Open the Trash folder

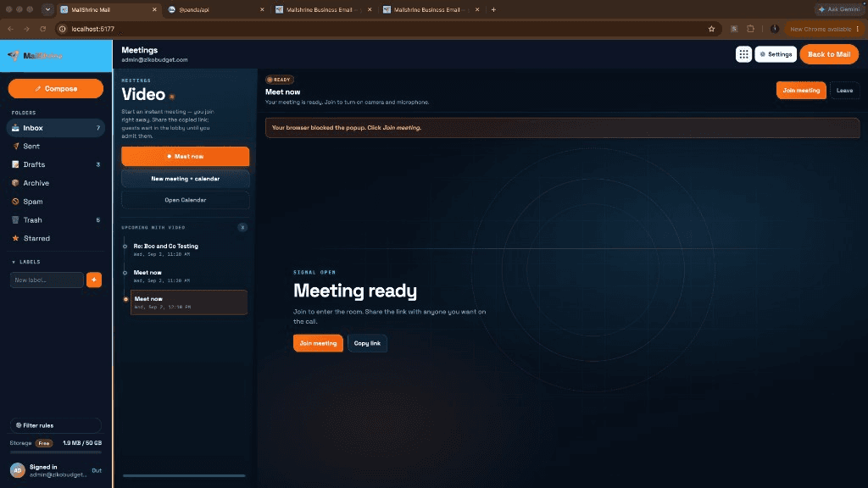click(x=55, y=219)
